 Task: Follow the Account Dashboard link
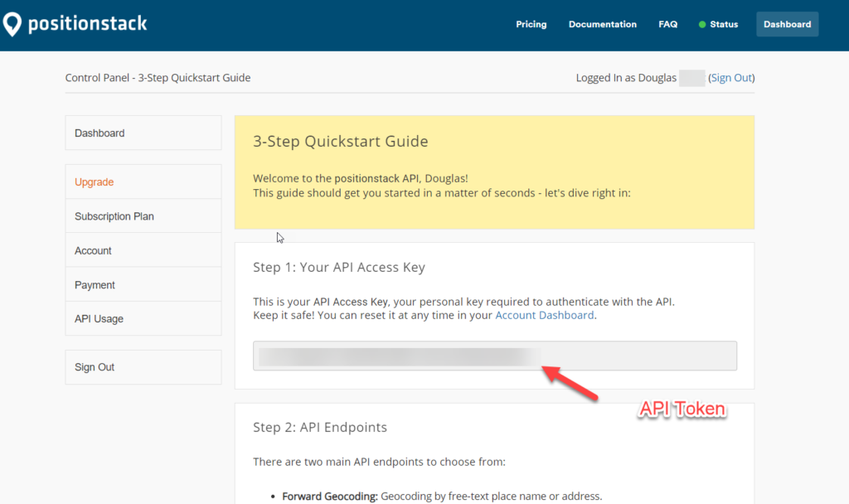pyautogui.click(x=544, y=315)
